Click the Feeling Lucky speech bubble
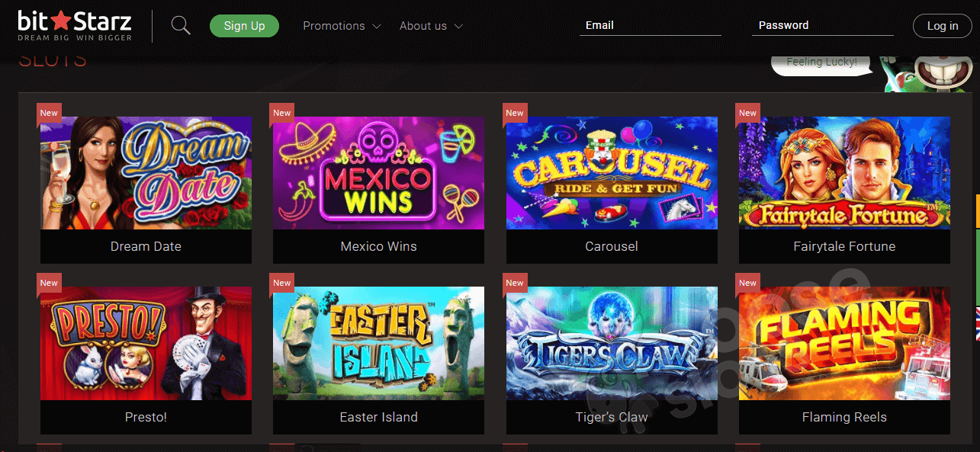Screen dimensions: 980x452 pyautogui.click(x=821, y=63)
